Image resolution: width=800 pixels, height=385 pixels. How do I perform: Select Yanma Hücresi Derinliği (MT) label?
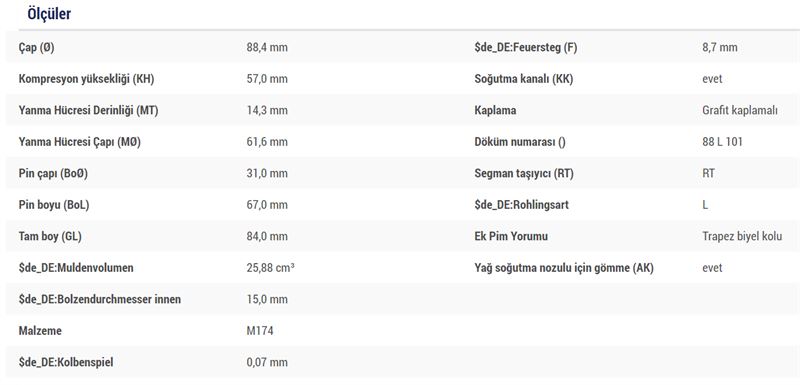coord(88,111)
